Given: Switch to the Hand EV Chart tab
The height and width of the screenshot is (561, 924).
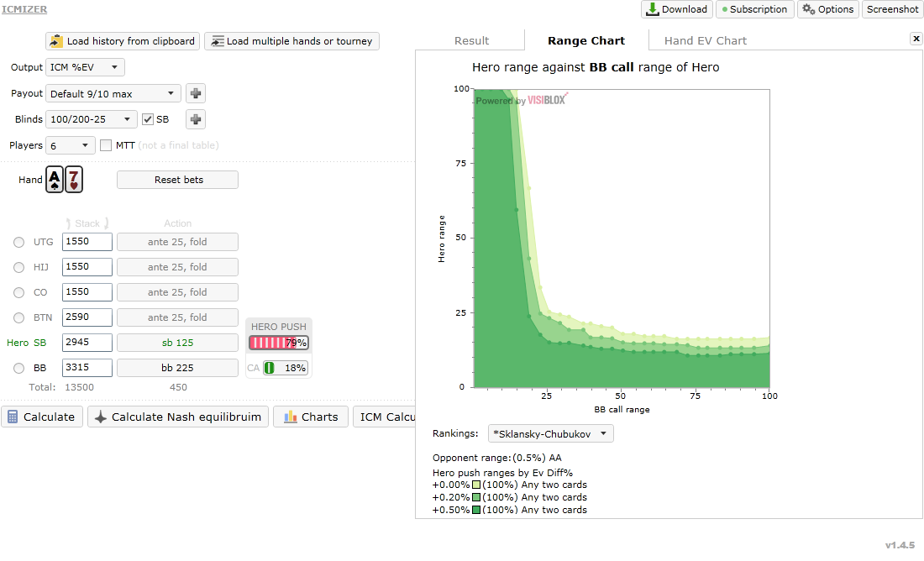Looking at the screenshot, I should 705,40.
